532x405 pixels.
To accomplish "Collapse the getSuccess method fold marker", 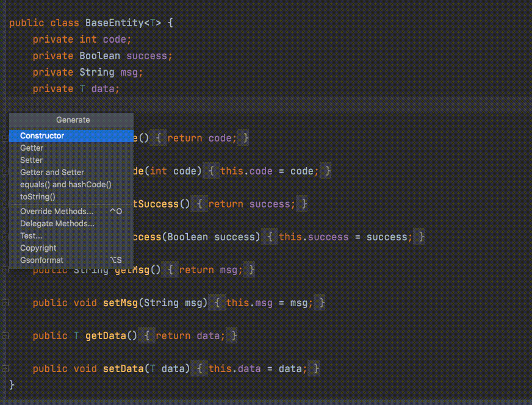I will click(5, 204).
